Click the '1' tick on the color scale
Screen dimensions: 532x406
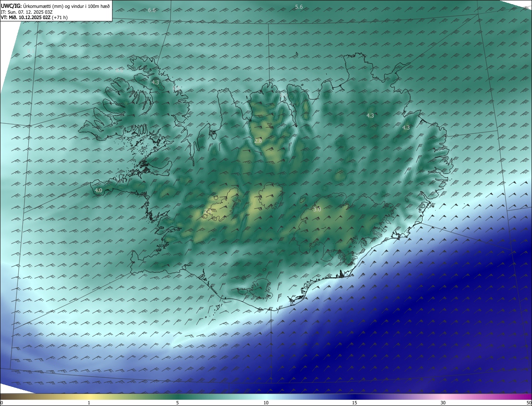(89, 403)
